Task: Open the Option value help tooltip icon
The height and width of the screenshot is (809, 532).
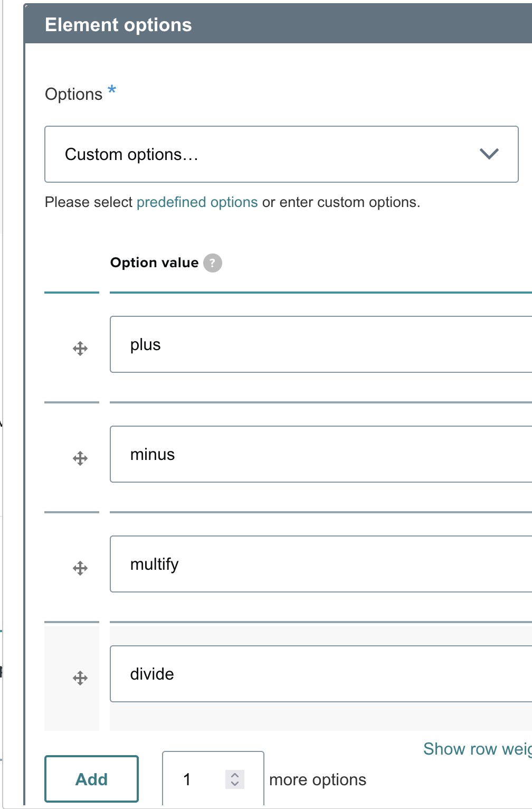Action: pos(213,263)
